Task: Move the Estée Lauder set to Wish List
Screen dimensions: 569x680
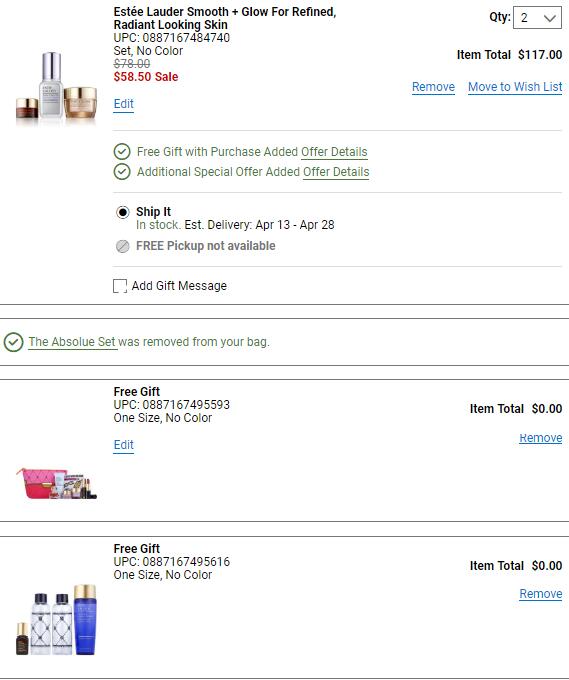Action: click(515, 87)
